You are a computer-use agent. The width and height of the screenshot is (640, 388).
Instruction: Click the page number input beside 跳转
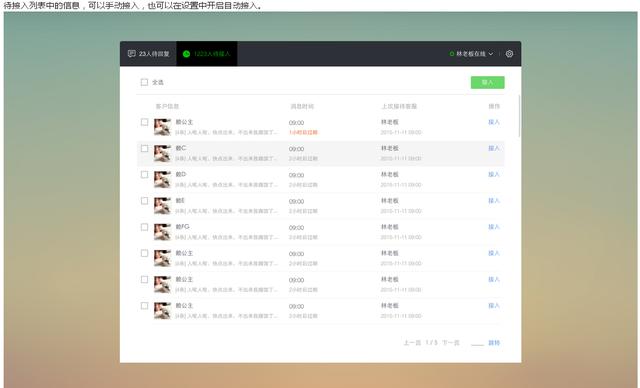[x=477, y=343]
